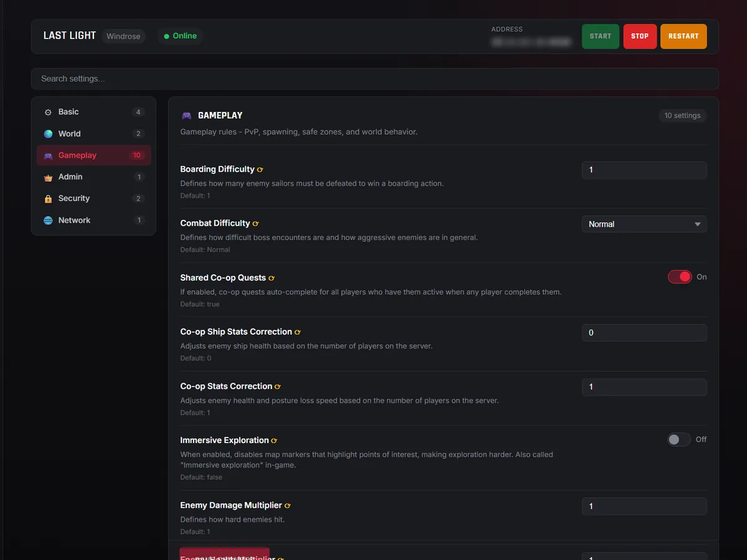Click the Co-op Stats Correction value field

[x=644, y=387]
